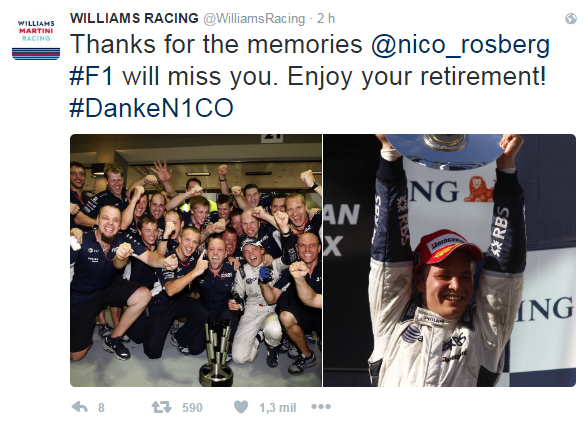The height and width of the screenshot is (427, 586).
Task: Click the globe icon on tweet
Action: point(571,18)
